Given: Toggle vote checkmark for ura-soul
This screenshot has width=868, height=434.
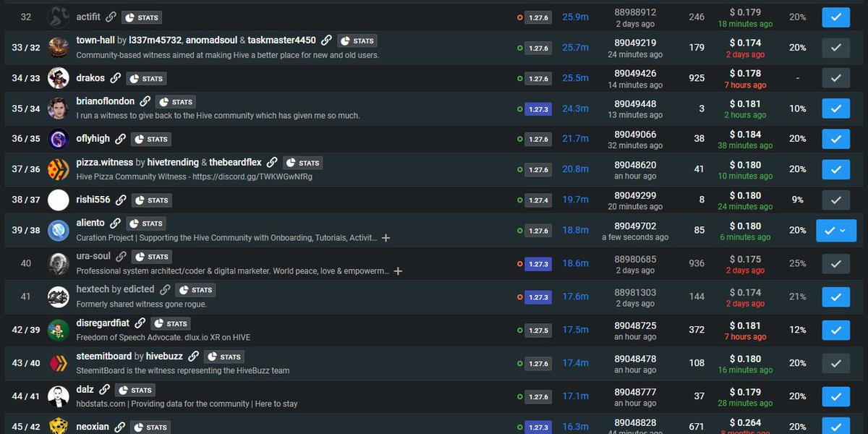Looking at the screenshot, I should point(835,263).
